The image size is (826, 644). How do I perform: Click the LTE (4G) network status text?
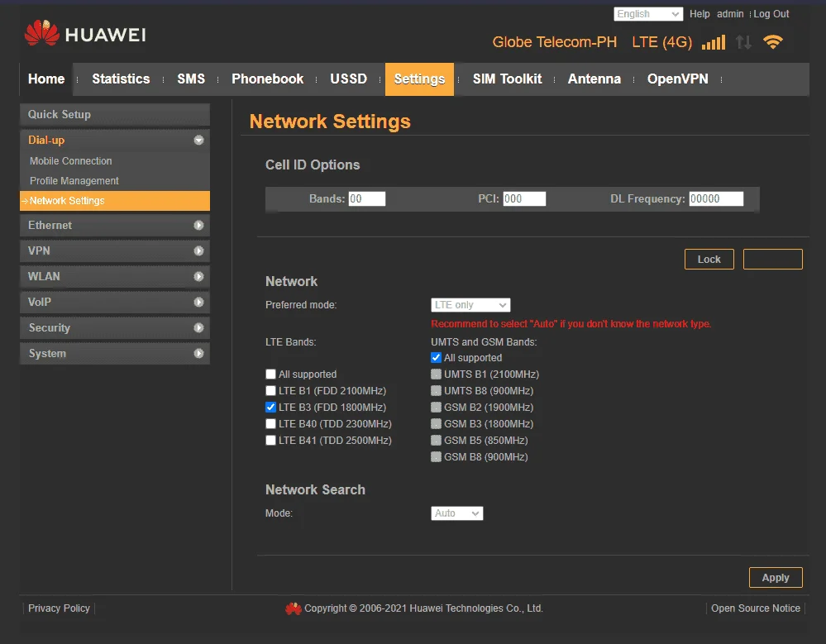(x=661, y=42)
